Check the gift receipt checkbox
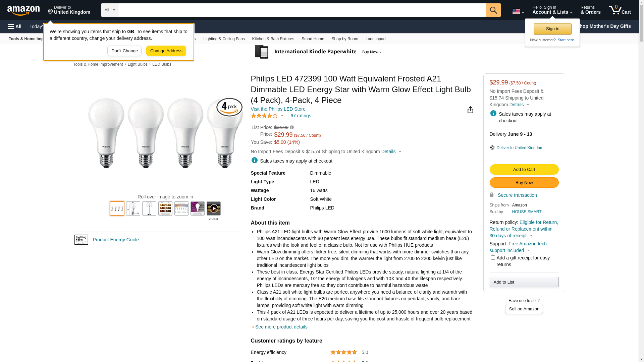Image resolution: width=644 pixels, height=362 pixels. tap(493, 258)
